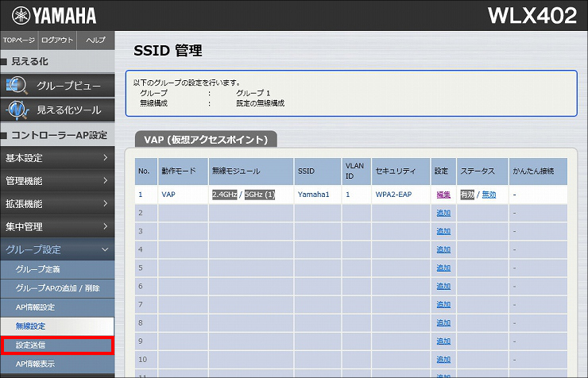Select 無線設定 submenu item

pos(57,326)
